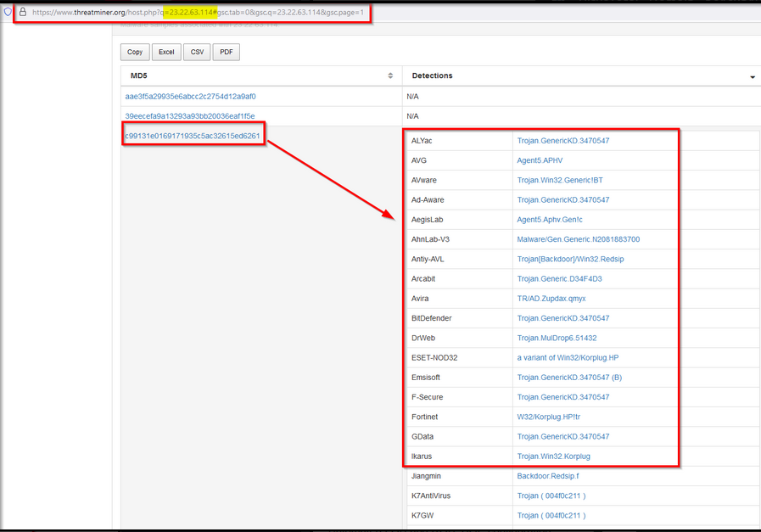The image size is (761, 532).
Task: Open MD5 hash c99131e0169171935c5ac32615ed6261
Action: [x=193, y=136]
